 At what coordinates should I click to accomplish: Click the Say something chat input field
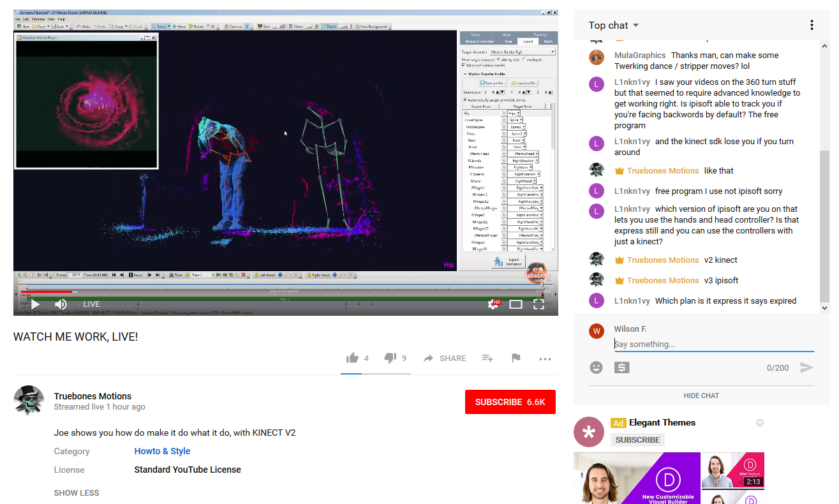(x=714, y=344)
